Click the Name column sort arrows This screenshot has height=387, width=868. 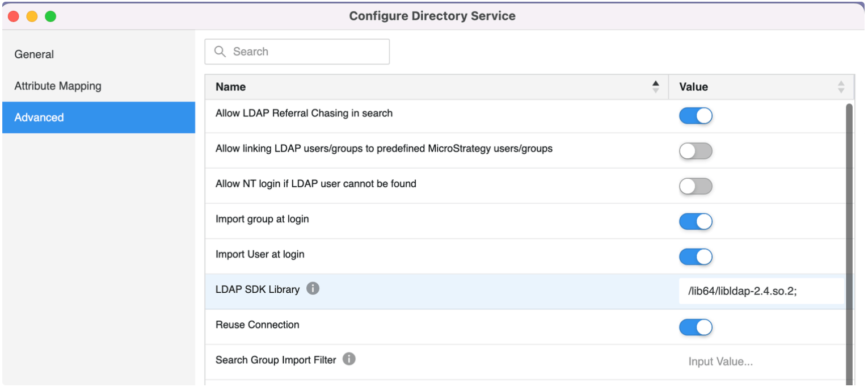[656, 87]
